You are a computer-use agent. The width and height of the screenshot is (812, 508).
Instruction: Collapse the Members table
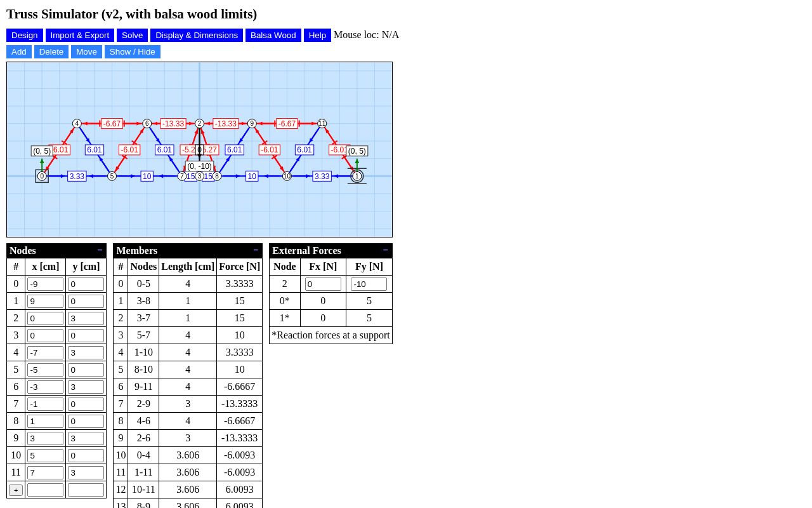[x=256, y=250]
